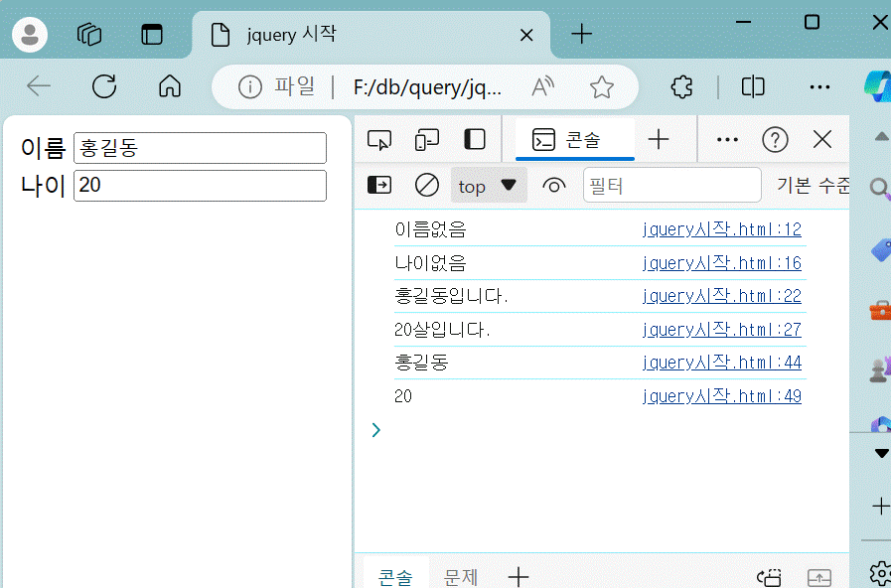Image resolution: width=891 pixels, height=588 pixels.
Task: Enable device emulation mode
Action: 426,139
